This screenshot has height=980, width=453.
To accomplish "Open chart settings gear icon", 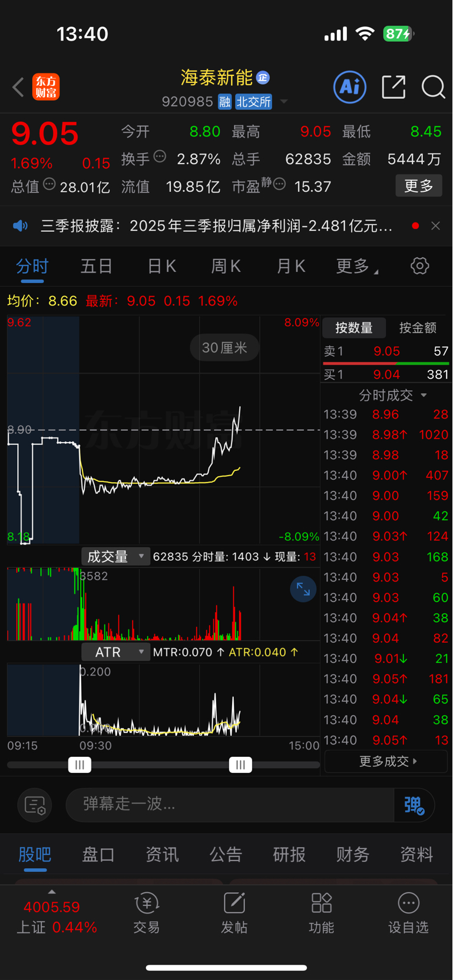I will click(x=419, y=266).
